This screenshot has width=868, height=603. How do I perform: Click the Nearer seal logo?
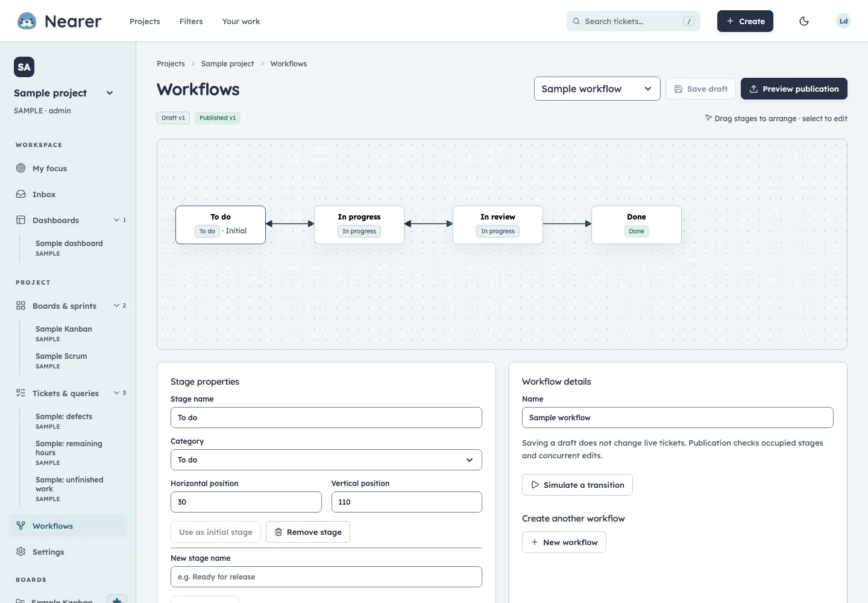click(x=27, y=21)
